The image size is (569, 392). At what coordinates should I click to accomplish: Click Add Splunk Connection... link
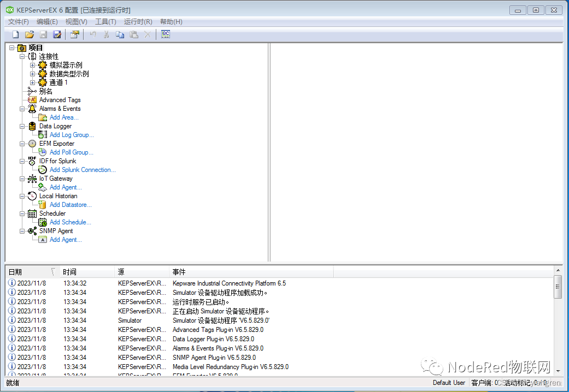[x=83, y=170]
